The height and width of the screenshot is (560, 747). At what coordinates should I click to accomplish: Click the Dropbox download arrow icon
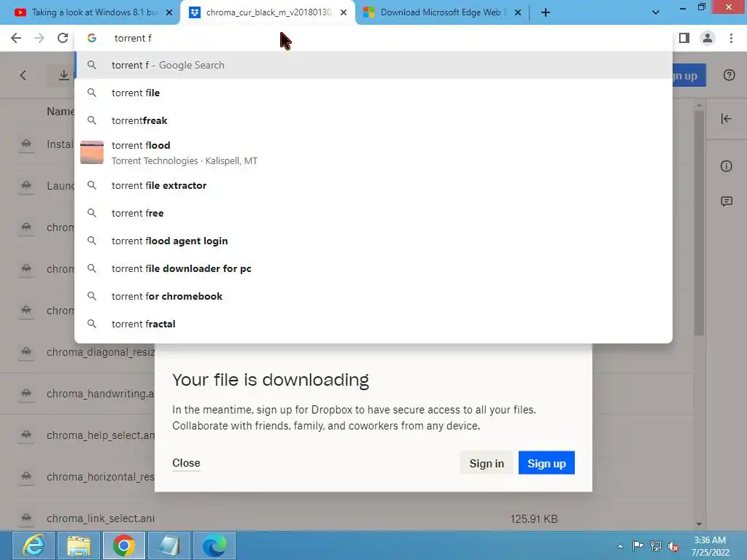pos(63,75)
